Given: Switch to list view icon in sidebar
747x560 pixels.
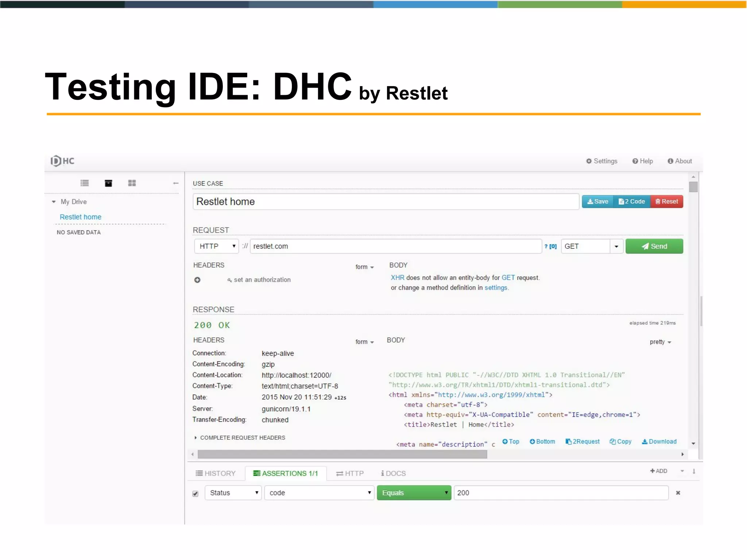Looking at the screenshot, I should 85,183.
